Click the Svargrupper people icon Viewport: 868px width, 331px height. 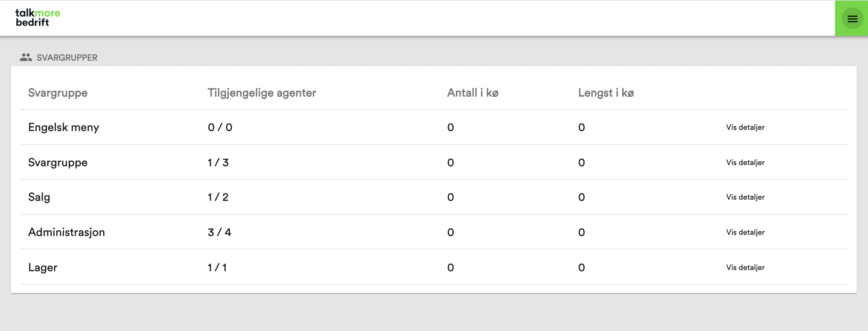(x=26, y=57)
